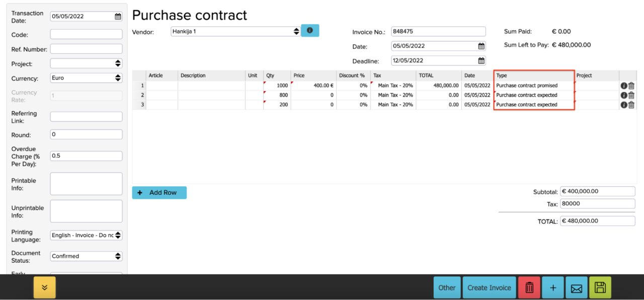Send document by email envelope button
The height and width of the screenshot is (300, 644).
click(577, 287)
